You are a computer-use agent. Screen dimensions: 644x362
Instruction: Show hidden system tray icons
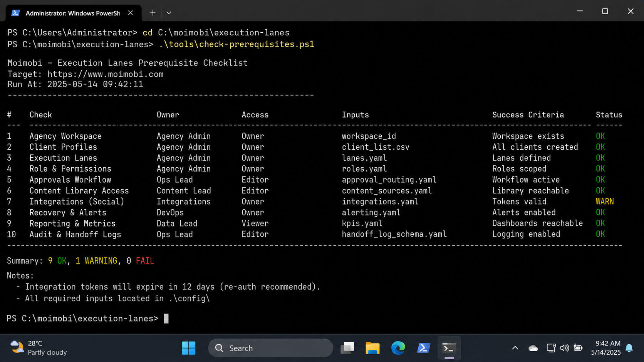click(x=515, y=348)
